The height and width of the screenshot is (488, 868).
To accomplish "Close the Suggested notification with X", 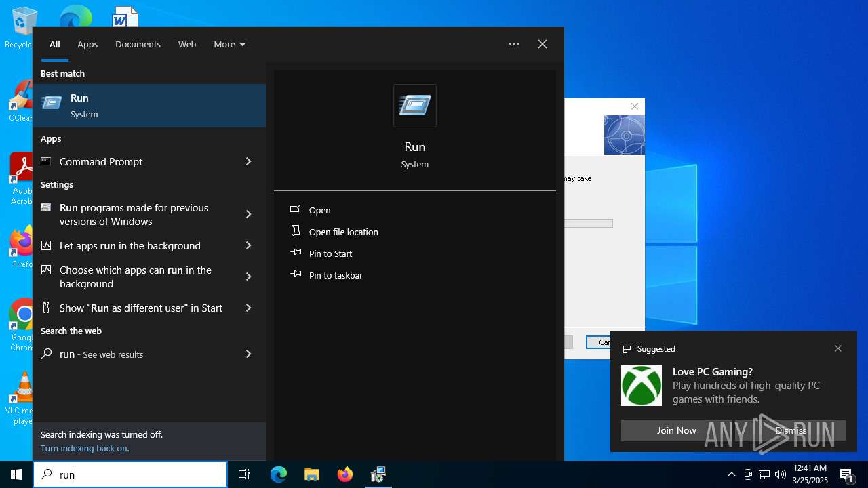I will click(838, 348).
